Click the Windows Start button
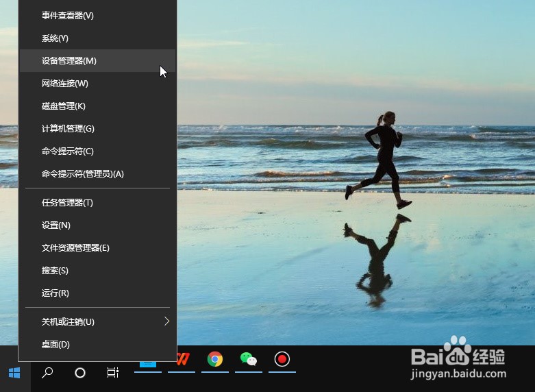Screen dimensions: 535x392 tap(14, 373)
